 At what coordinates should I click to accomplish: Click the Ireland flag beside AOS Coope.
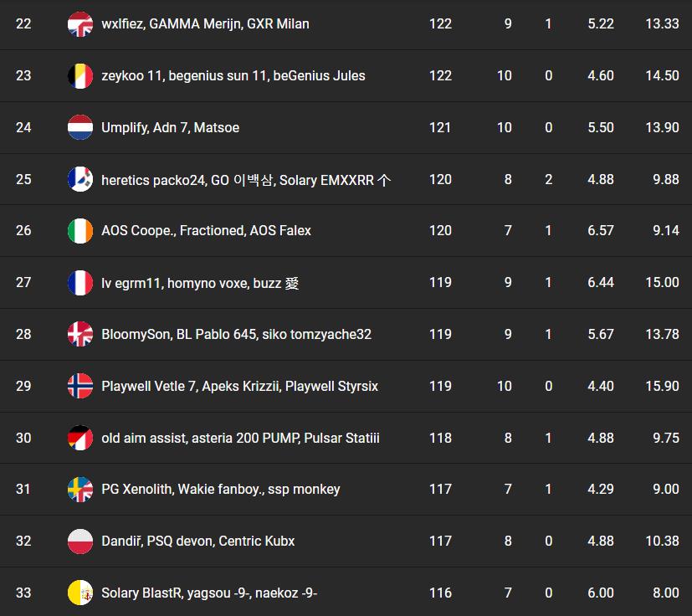click(79, 231)
